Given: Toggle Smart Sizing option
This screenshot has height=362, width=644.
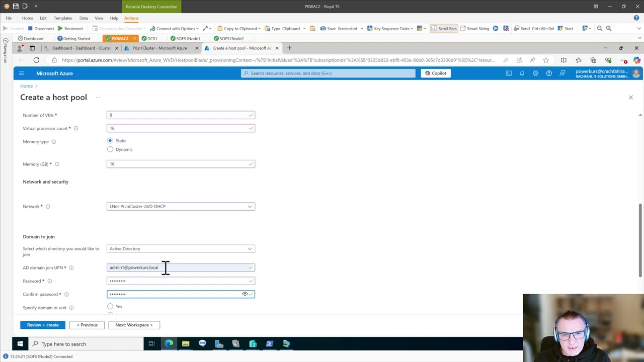Looking at the screenshot, I should pyautogui.click(x=474, y=28).
